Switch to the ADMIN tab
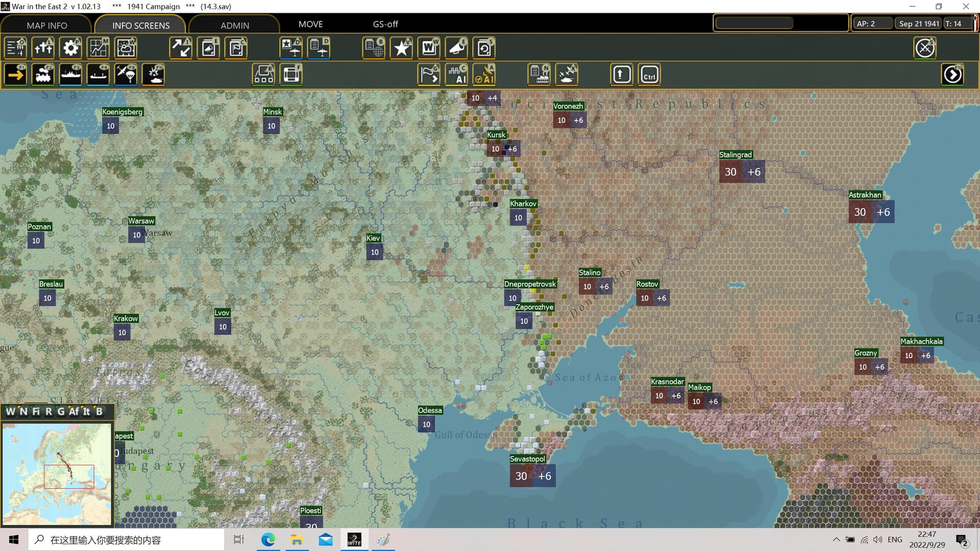This screenshot has width=980, height=551. (x=235, y=25)
